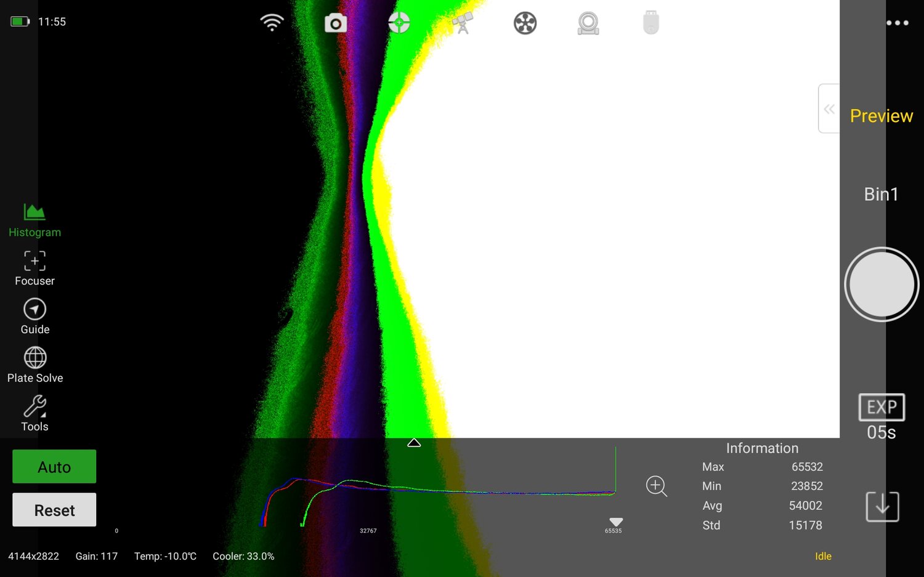Collapse the side panel with double-chevron arrow

click(829, 108)
